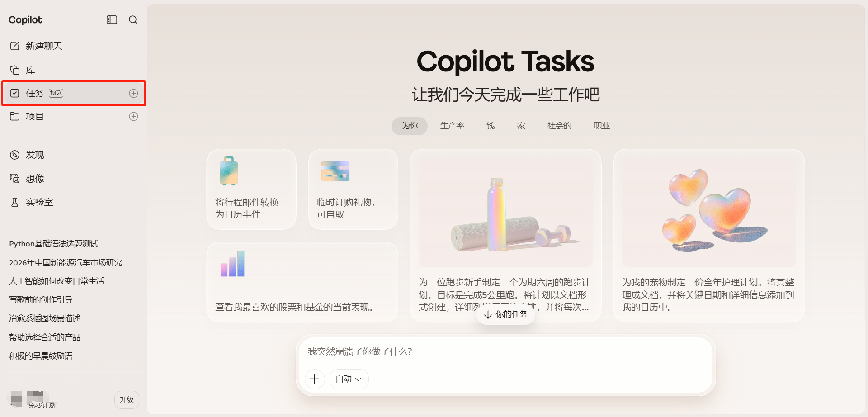The image size is (868, 417).
Task: Click the plus attachment button in message box
Action: click(315, 379)
